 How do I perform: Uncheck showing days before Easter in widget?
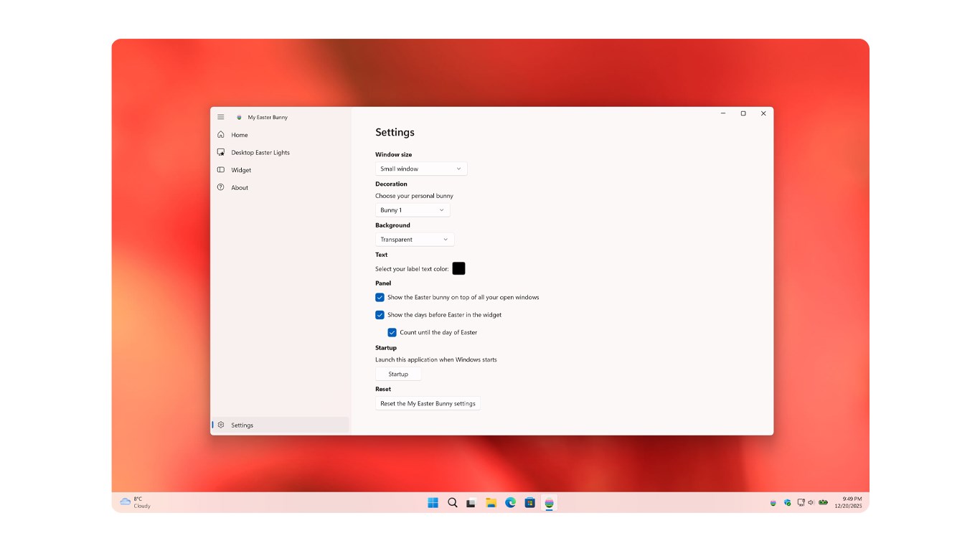coord(380,315)
